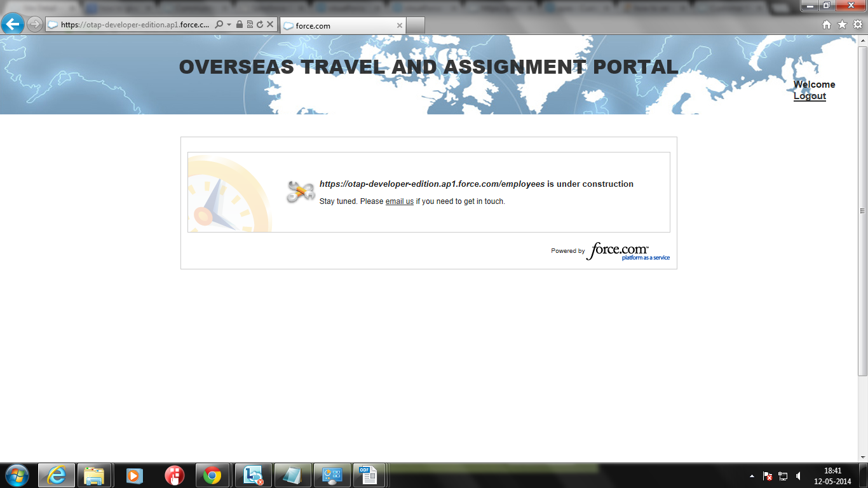Open the Lync taskbar icon
This screenshot has height=488, width=868.
254,475
